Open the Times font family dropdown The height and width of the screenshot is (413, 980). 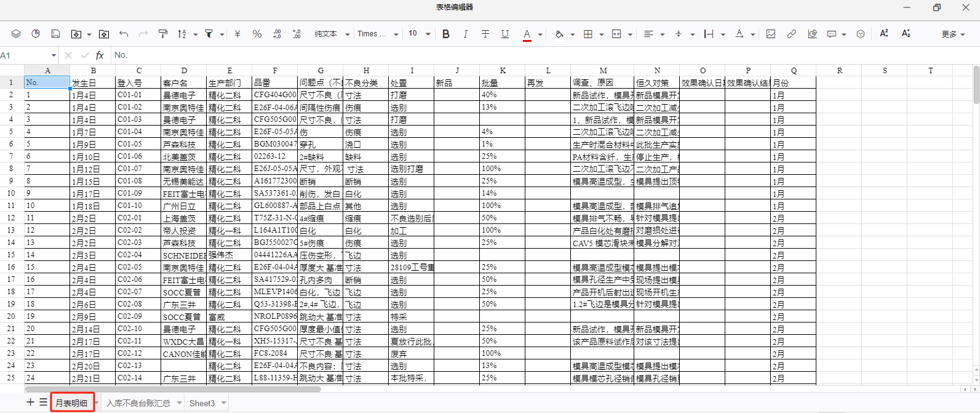378,34
